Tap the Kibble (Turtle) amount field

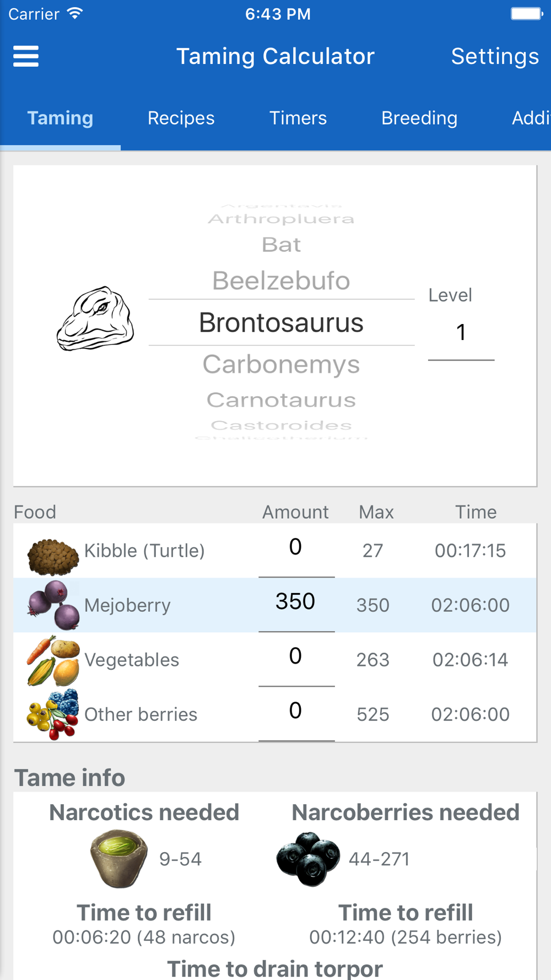coord(296,547)
